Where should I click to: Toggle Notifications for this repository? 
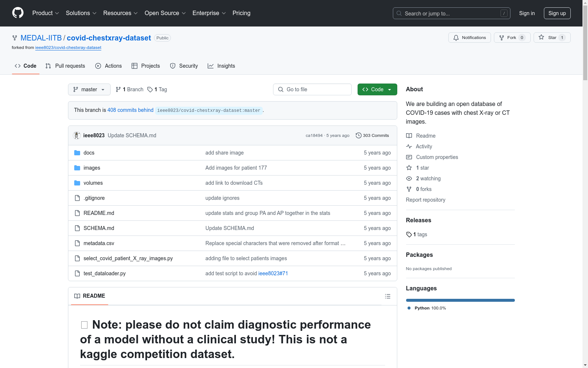click(470, 38)
